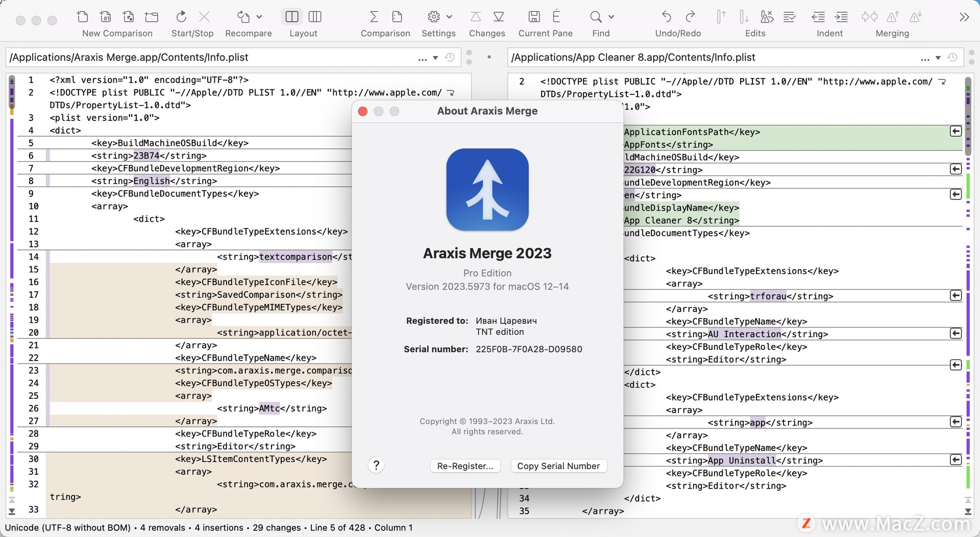Go to the next edit marker
The height and width of the screenshot is (537, 980).
[x=744, y=17]
